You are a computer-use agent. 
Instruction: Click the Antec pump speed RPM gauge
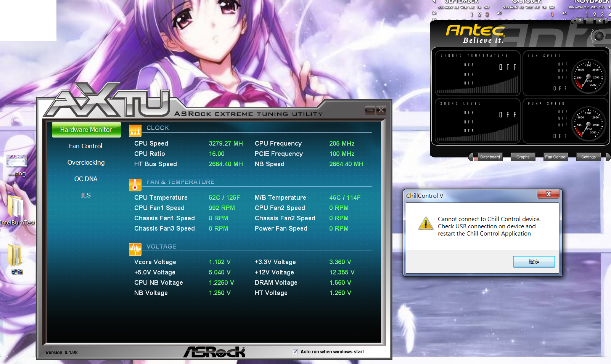click(x=588, y=124)
